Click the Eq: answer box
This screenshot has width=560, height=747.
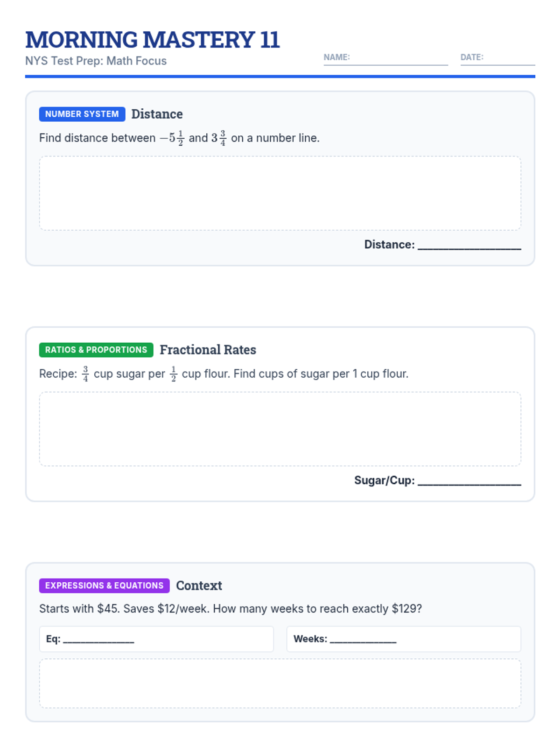[x=156, y=639]
